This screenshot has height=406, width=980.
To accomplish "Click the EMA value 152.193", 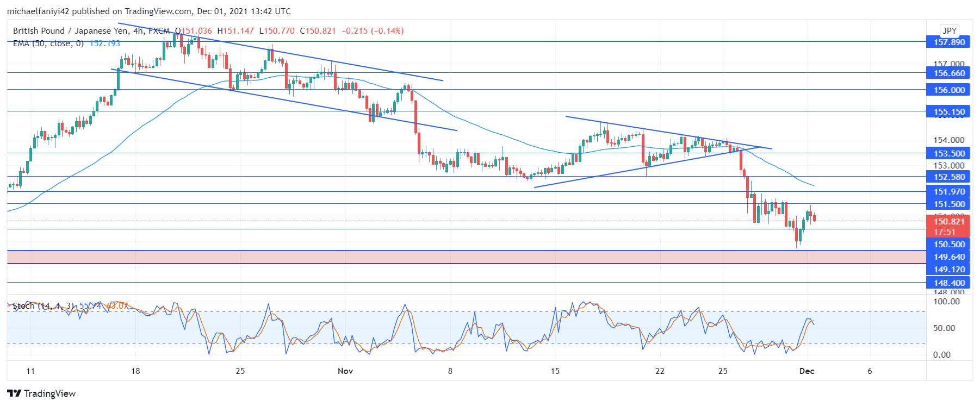I will 104,43.
